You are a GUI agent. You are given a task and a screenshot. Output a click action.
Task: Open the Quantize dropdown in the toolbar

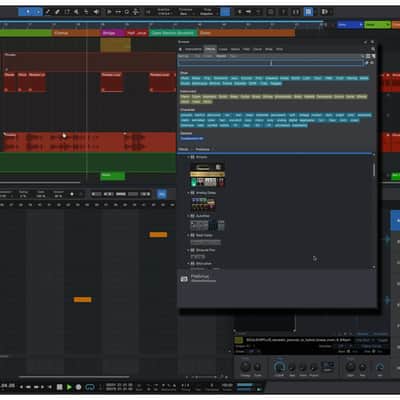pyautogui.click(x=164, y=12)
